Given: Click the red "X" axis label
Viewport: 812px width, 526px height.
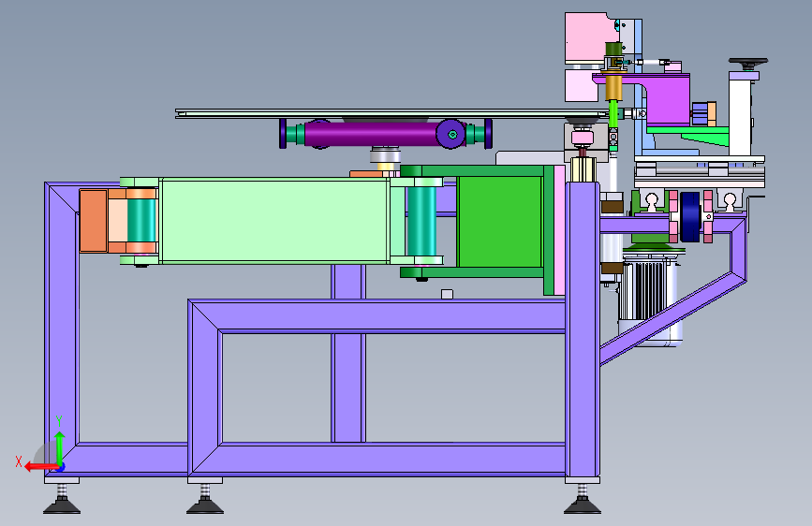Looking at the screenshot, I should 19,461.
